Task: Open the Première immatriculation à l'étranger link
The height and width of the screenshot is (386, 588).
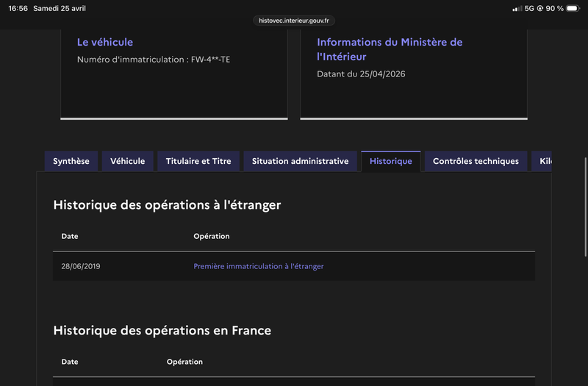Action: [258, 266]
